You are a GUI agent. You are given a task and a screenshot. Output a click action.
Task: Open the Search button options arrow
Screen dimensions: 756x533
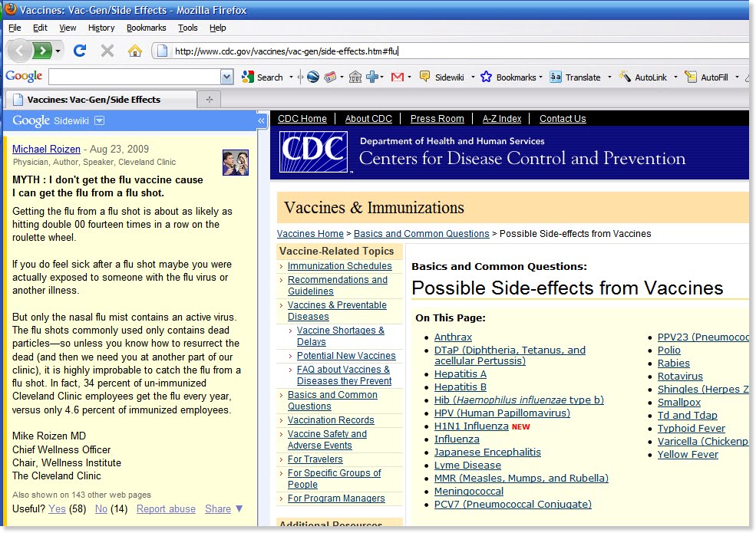tap(291, 77)
